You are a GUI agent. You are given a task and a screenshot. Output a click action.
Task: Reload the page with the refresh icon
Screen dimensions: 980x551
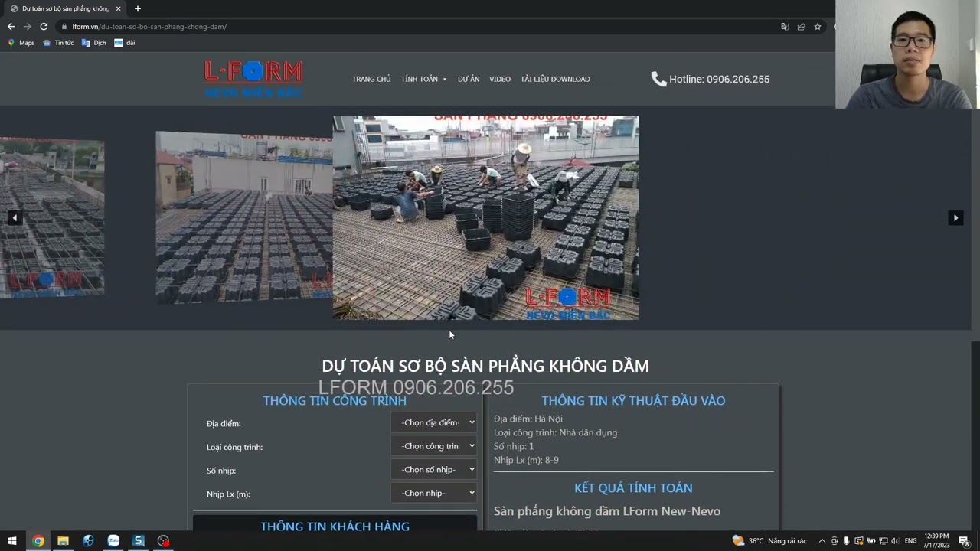(44, 26)
